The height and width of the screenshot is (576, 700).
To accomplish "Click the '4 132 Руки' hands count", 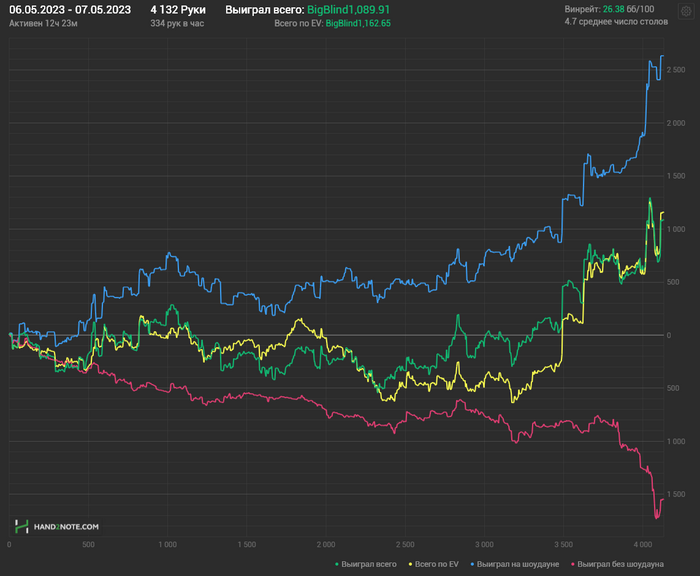I will tap(178, 10).
